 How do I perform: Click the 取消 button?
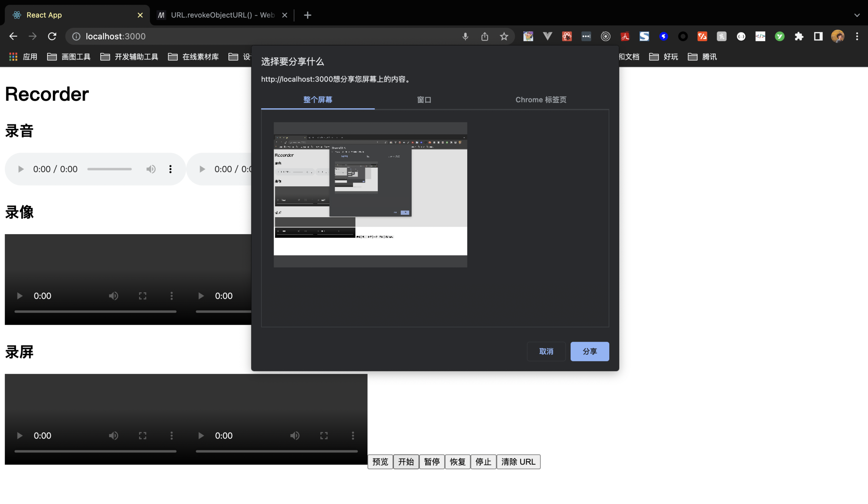pos(546,351)
